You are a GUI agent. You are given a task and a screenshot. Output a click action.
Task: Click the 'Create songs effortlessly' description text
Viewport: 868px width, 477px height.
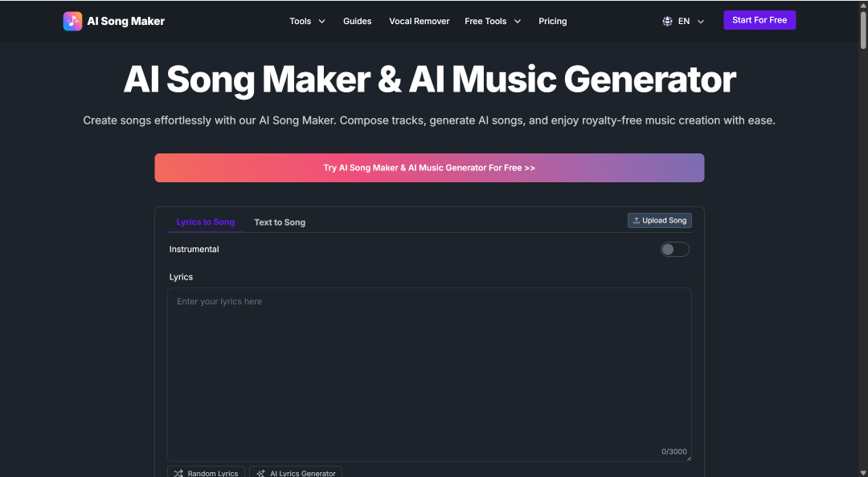click(429, 120)
